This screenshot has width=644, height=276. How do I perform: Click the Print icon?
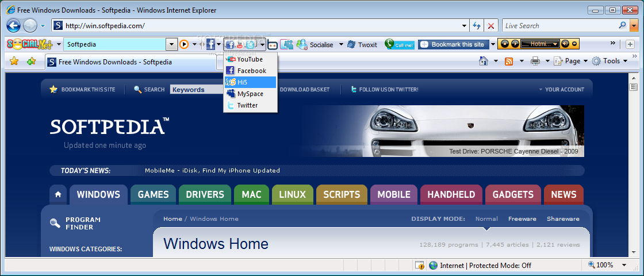point(535,61)
